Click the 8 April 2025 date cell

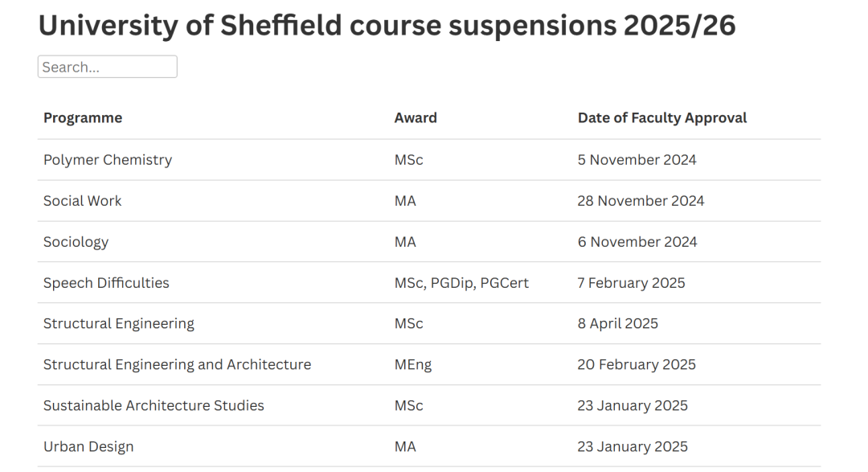(x=618, y=323)
